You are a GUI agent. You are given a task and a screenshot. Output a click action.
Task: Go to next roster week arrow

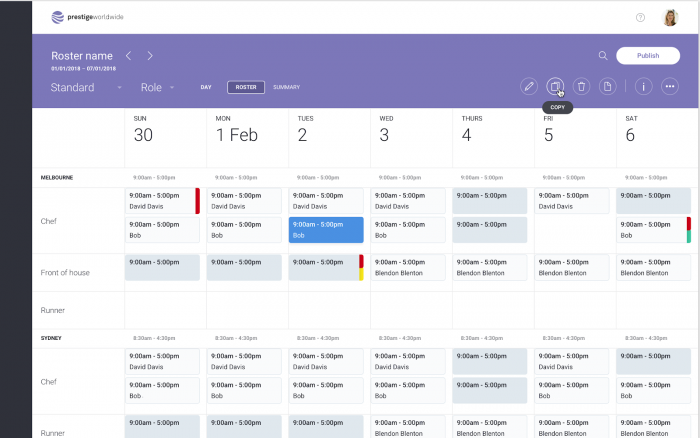(x=150, y=56)
